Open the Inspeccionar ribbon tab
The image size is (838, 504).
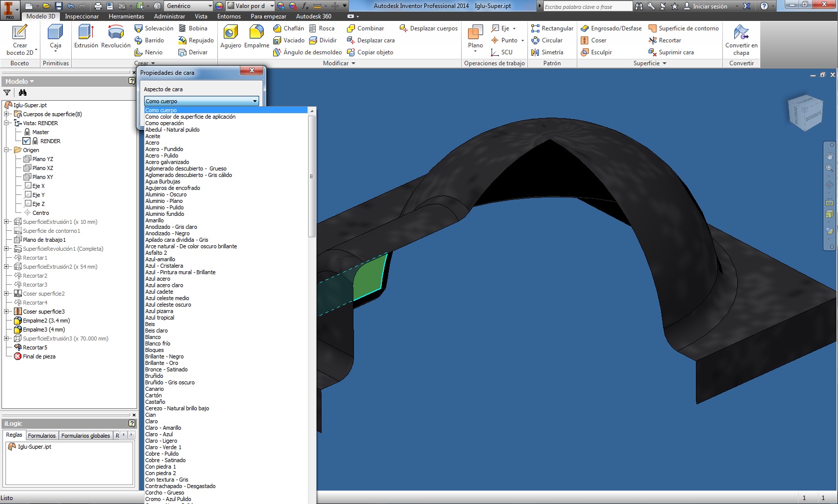[x=82, y=16]
